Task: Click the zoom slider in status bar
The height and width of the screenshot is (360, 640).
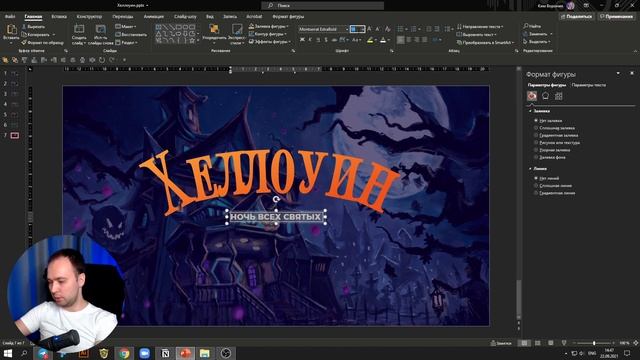Action: pyautogui.click(x=594, y=343)
